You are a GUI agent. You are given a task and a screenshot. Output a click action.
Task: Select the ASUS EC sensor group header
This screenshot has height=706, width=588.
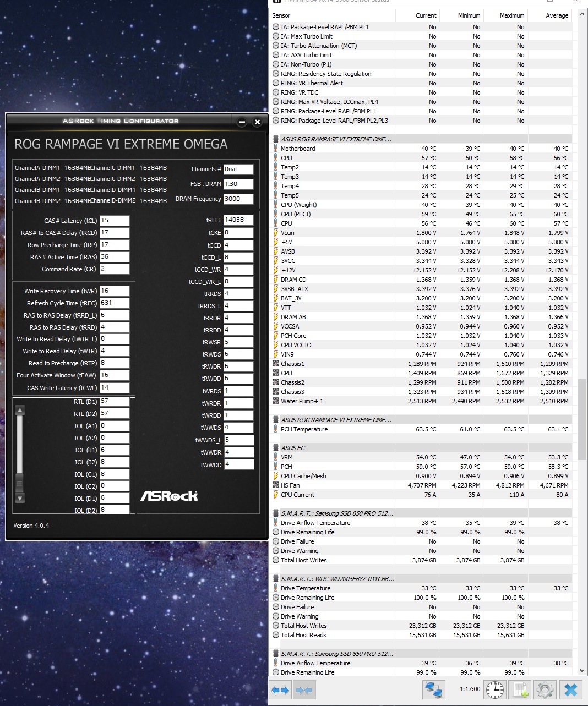click(421, 448)
